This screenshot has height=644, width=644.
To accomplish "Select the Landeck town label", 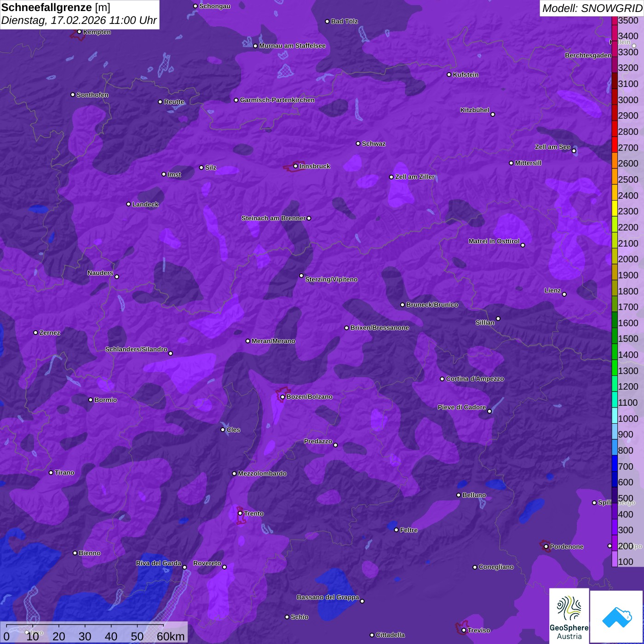I will [x=145, y=204].
